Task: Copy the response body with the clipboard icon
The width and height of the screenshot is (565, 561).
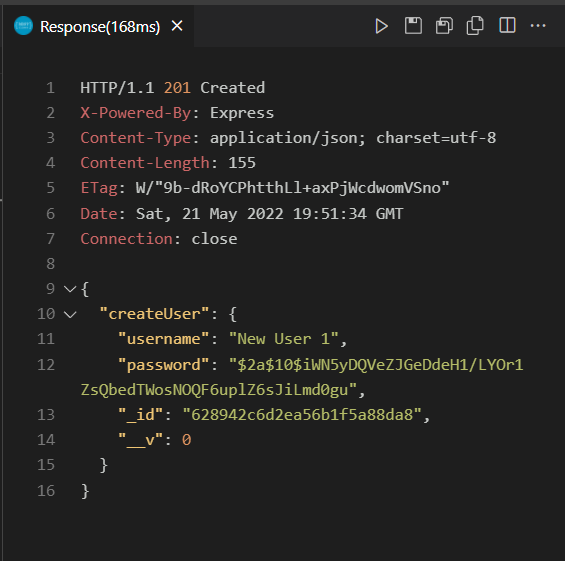Action: coord(475,26)
